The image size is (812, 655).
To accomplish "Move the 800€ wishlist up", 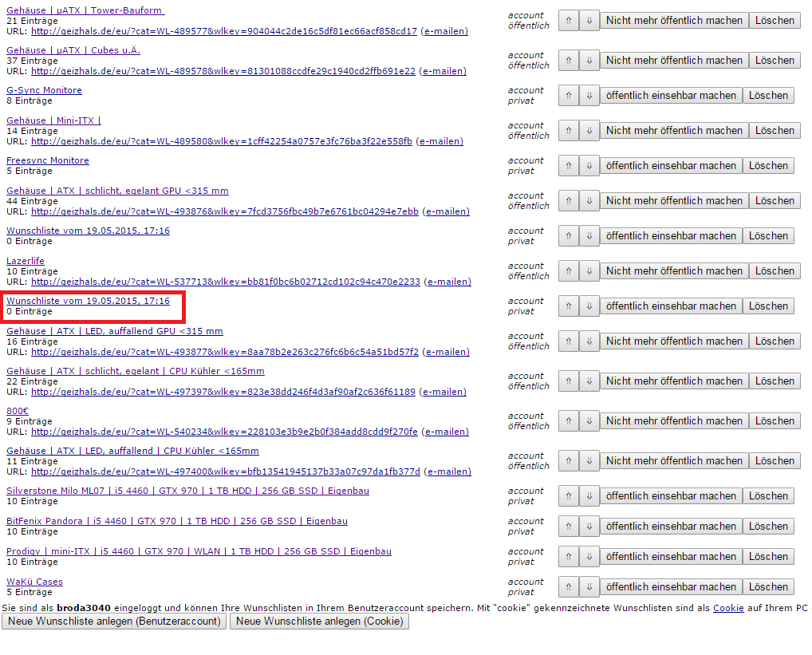I will coord(569,421).
